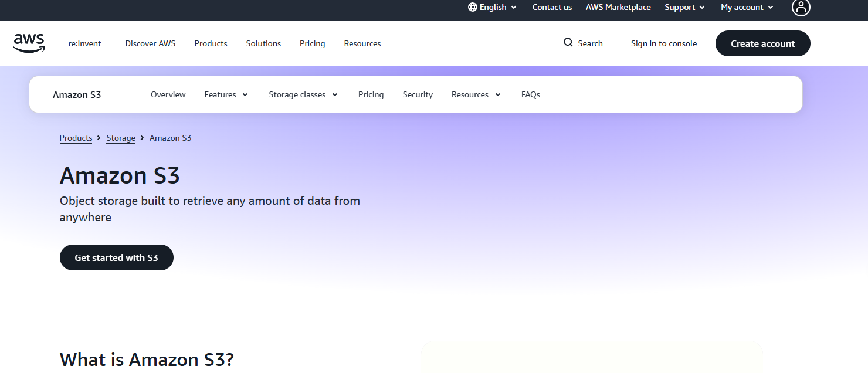Click the globe language icon
This screenshot has width=868, height=373.
click(473, 7)
